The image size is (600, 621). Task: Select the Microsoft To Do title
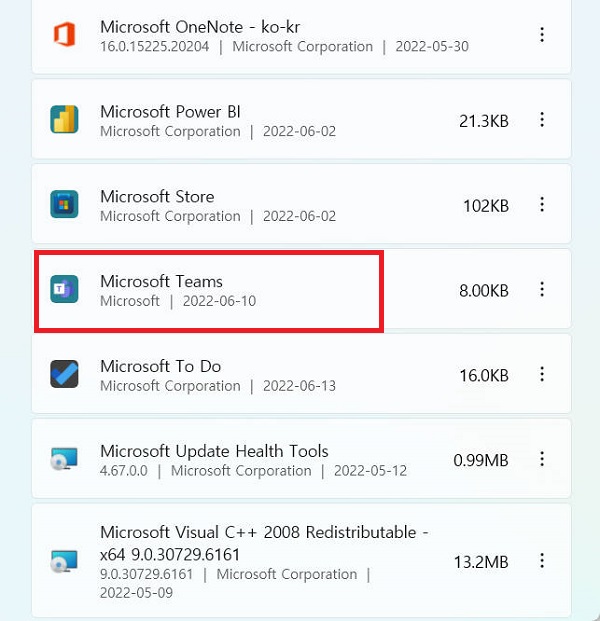pos(160,366)
